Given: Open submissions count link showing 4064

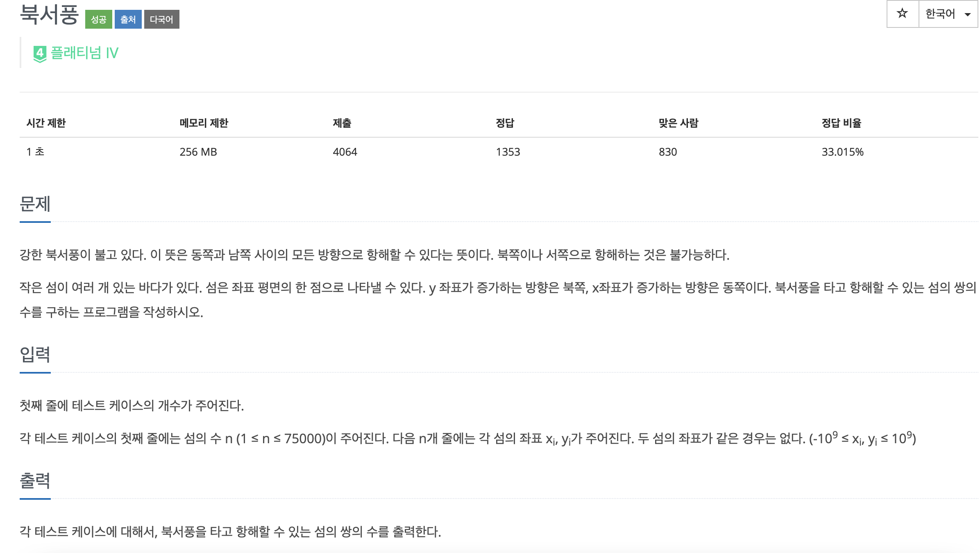Looking at the screenshot, I should 345,152.
